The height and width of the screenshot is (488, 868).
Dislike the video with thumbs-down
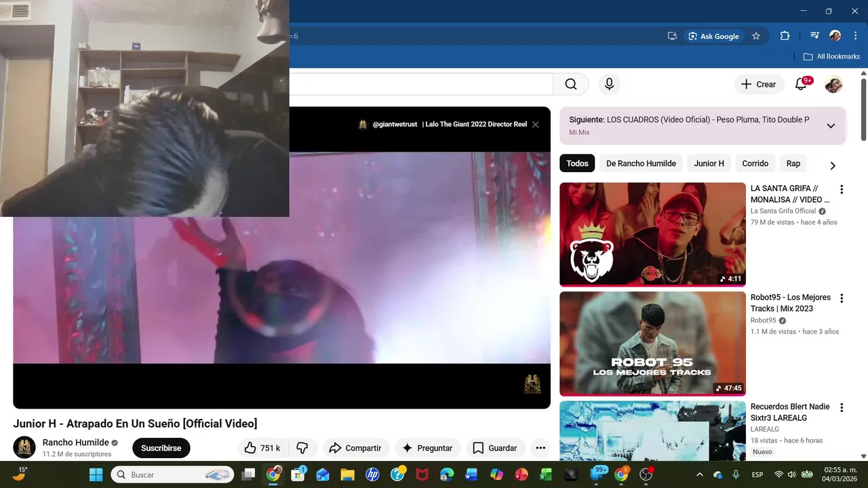302,448
